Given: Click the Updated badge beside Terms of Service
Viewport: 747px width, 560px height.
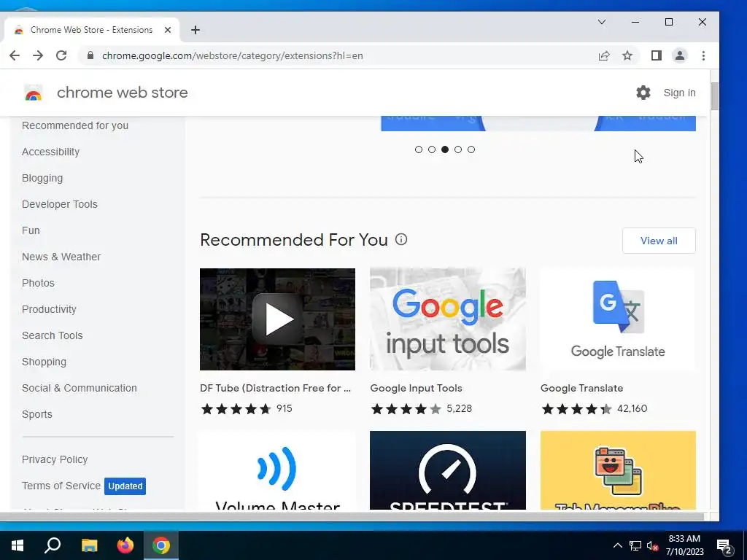Looking at the screenshot, I should pos(125,486).
